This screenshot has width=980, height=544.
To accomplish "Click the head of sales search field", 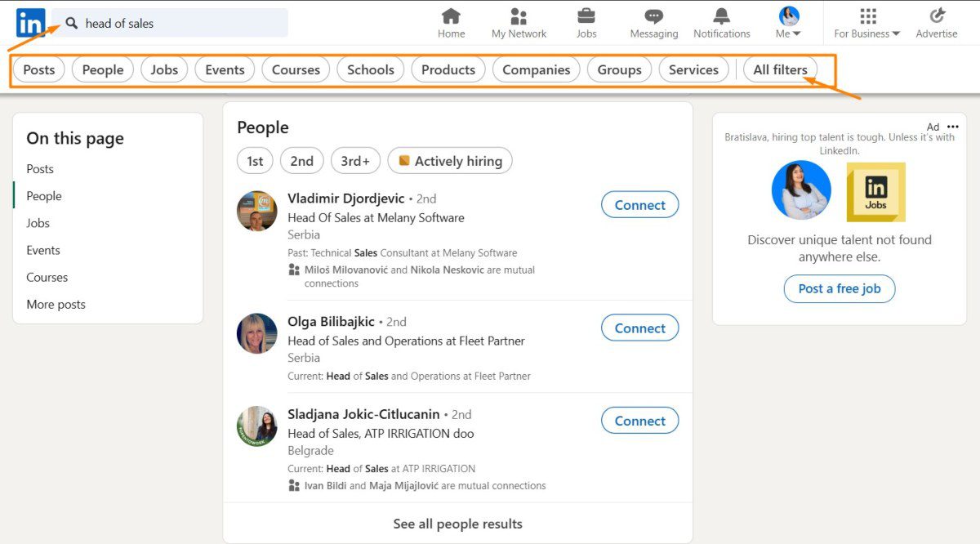I will click(170, 23).
